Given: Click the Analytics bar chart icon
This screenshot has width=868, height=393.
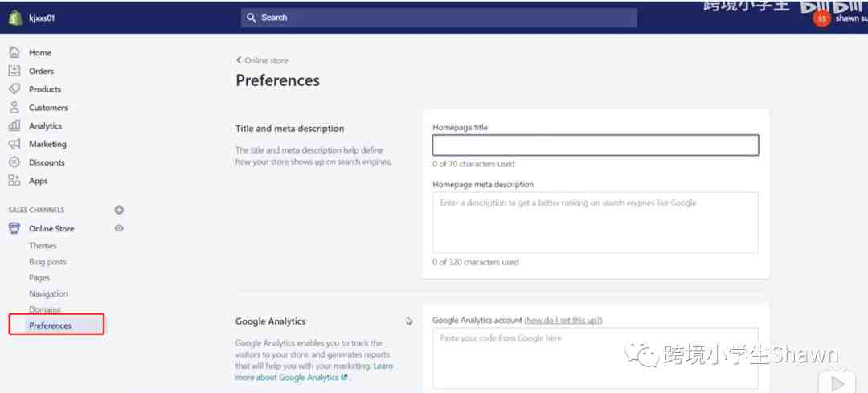Looking at the screenshot, I should [14, 126].
